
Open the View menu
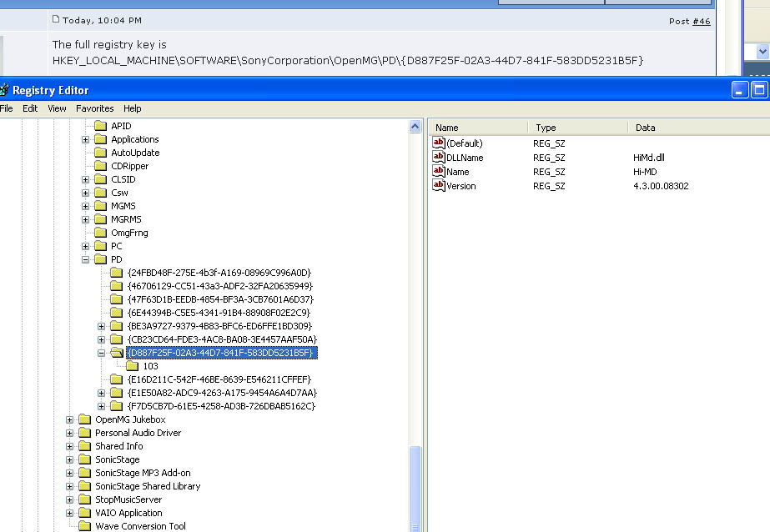[x=57, y=108]
